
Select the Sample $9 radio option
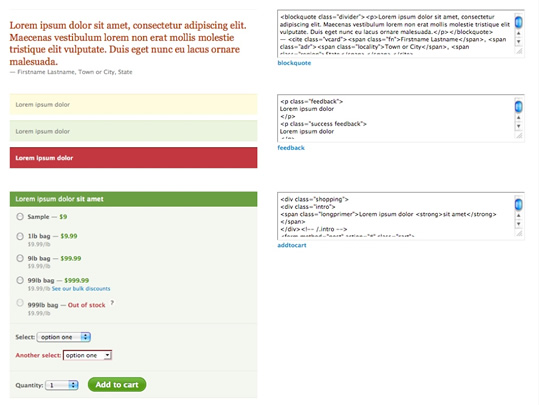(x=20, y=216)
